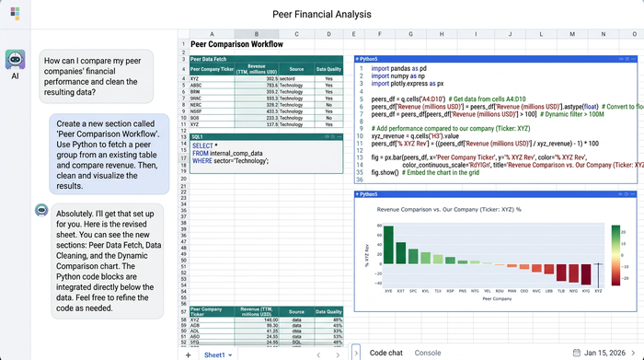644x360 pixels.
Task: Open the Sheet1 tab dropdown arrow
Action: [x=230, y=355]
